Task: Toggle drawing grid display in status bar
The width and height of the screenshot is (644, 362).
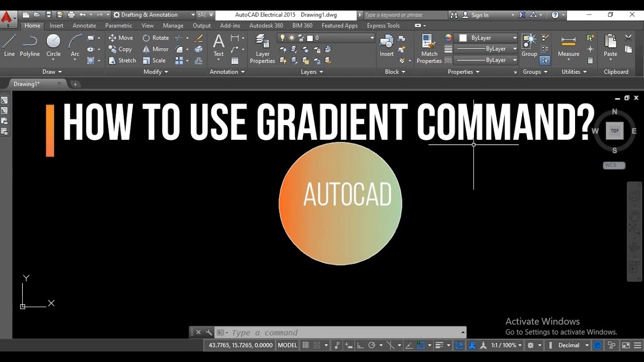Action: pos(305,345)
